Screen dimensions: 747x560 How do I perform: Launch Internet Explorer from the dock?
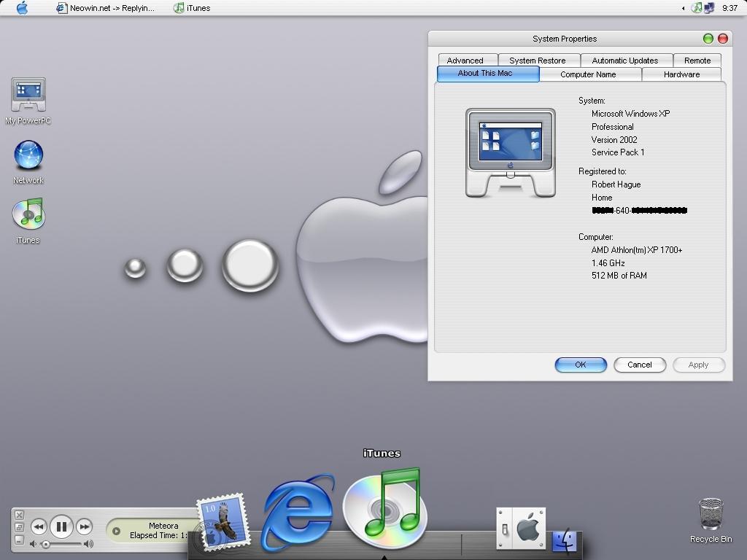click(298, 512)
